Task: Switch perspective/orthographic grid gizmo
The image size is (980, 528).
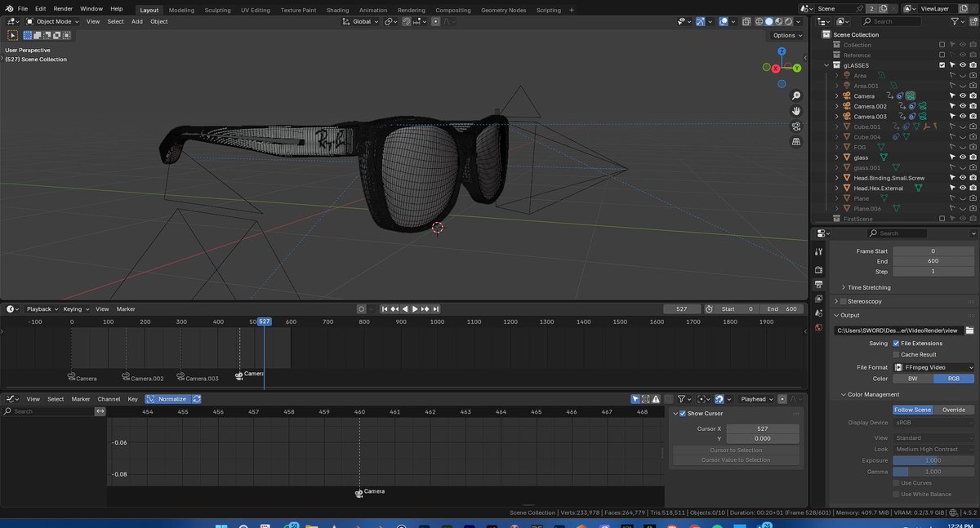Action: coord(796,142)
